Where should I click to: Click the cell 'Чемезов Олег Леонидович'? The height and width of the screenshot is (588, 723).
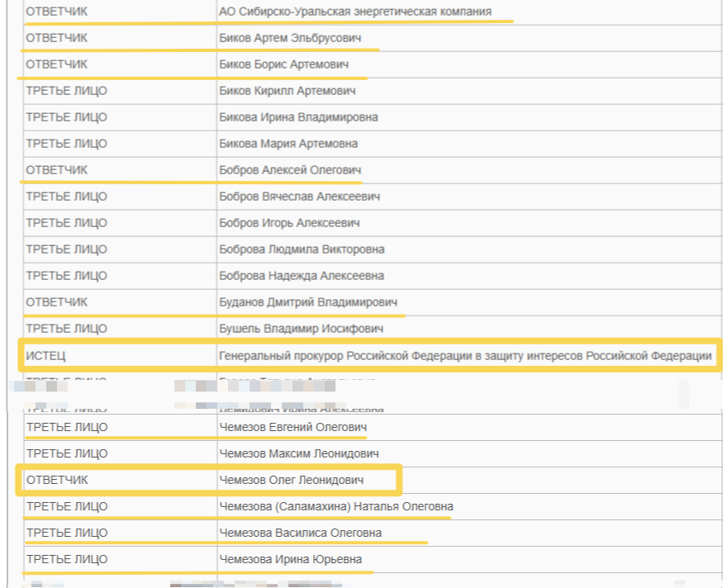292,480
